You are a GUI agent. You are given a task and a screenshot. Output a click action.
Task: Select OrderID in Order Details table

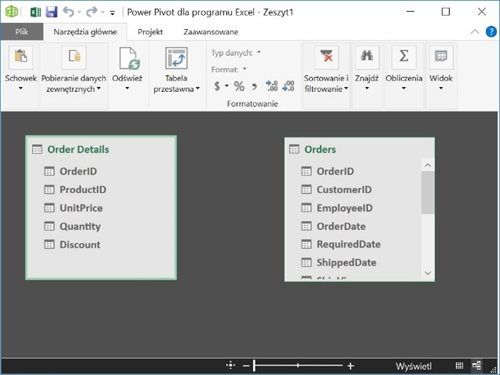pyautogui.click(x=78, y=171)
